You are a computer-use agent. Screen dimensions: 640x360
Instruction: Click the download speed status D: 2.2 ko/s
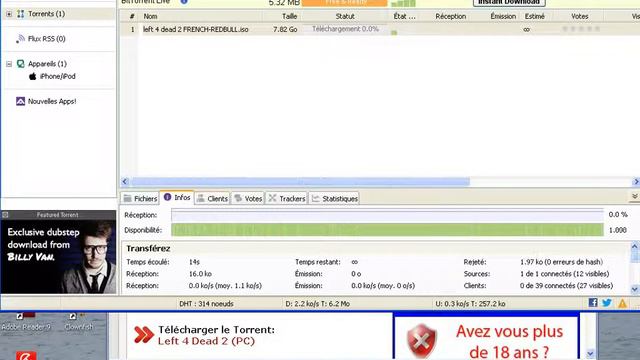click(x=317, y=304)
